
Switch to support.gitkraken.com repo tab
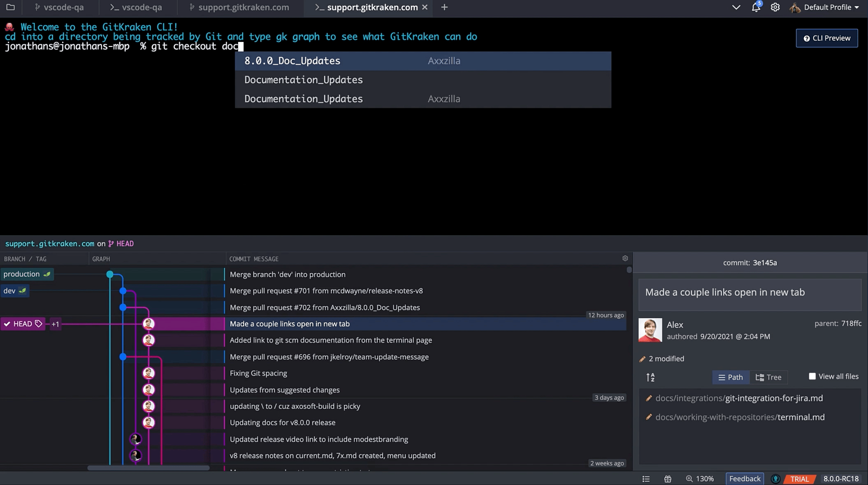coord(239,7)
